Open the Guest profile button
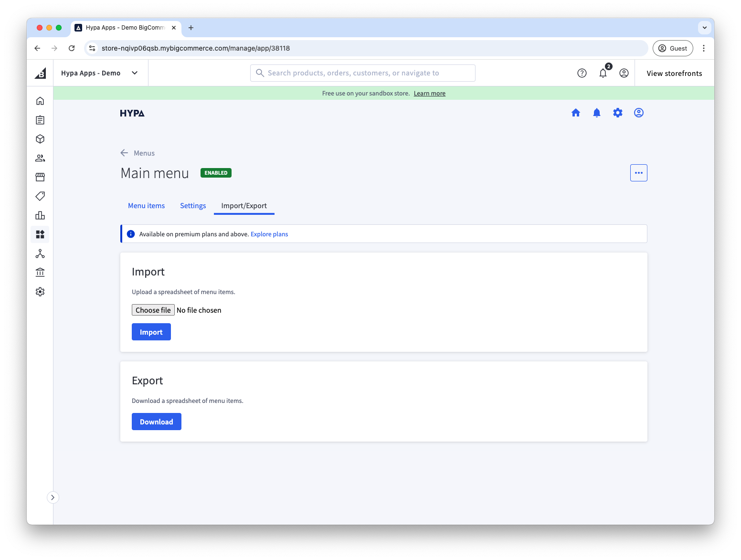This screenshot has width=741, height=560. 673,48
